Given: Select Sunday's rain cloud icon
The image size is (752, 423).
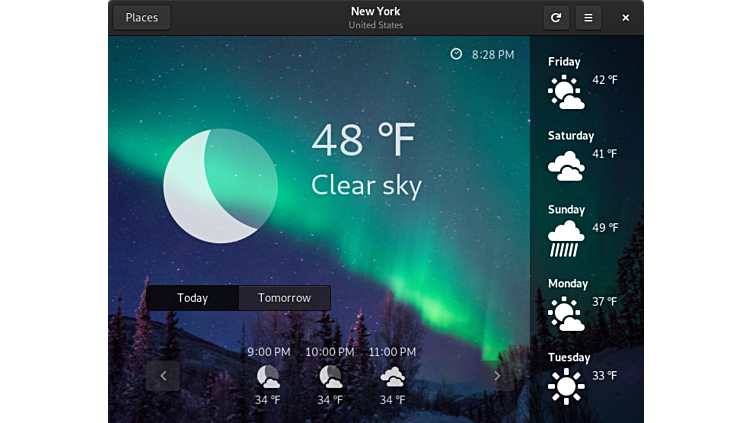Looking at the screenshot, I should point(566,239).
